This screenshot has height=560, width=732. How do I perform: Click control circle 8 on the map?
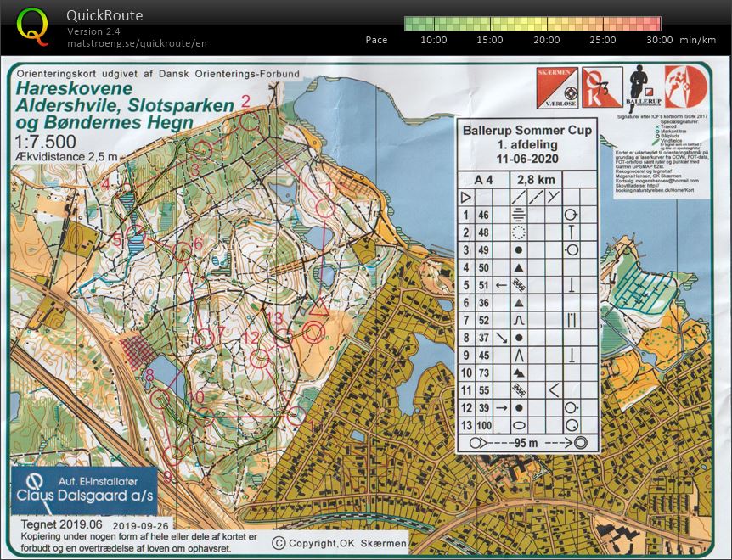coord(160,400)
